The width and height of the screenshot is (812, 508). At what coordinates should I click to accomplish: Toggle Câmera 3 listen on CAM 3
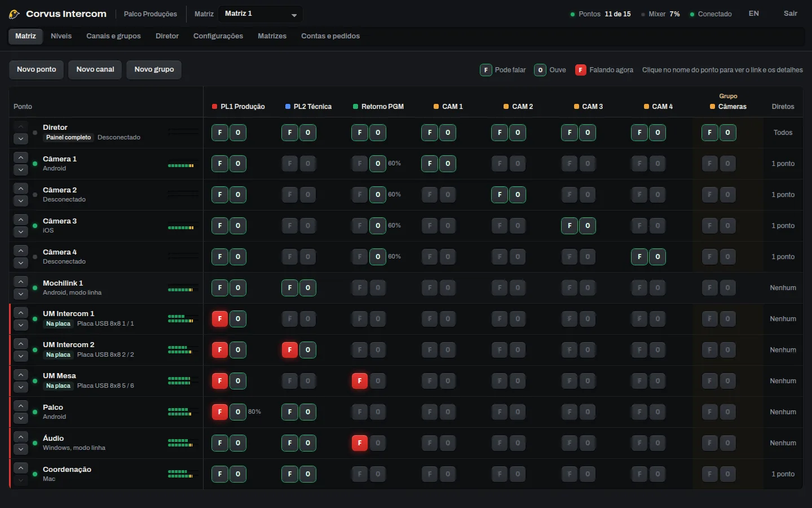tap(588, 226)
